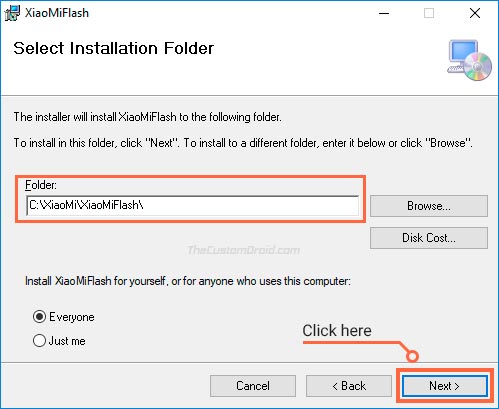Click the "Install XiaoMiFlash for yourself" description line
Viewport: 499px width, 409px height.
[188, 281]
